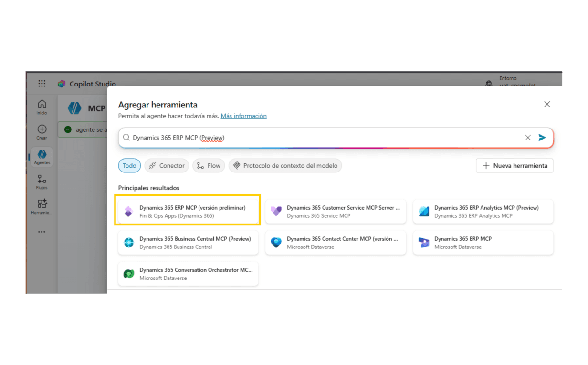The image size is (588, 365).
Task: Open the Crear page from the sidebar
Action: (x=42, y=132)
